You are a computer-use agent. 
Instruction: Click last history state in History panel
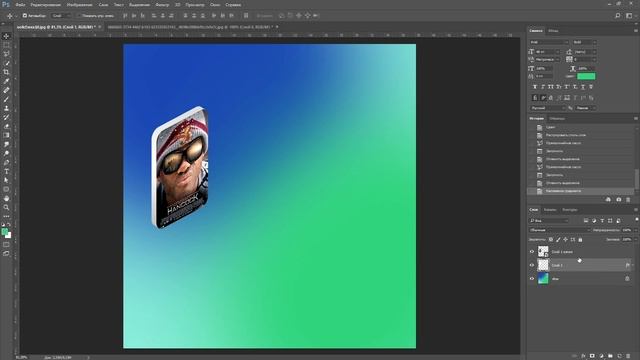click(580, 191)
